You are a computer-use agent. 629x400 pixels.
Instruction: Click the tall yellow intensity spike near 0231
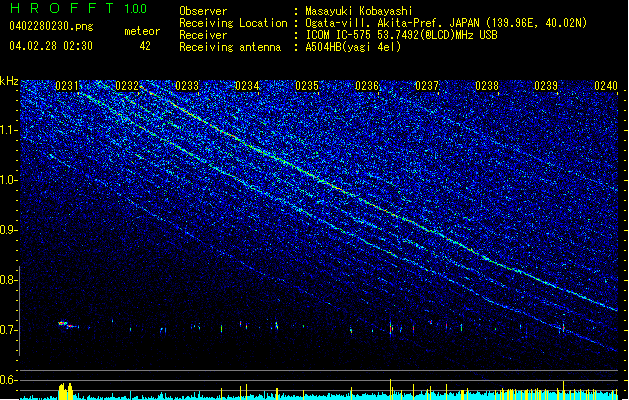(66, 391)
